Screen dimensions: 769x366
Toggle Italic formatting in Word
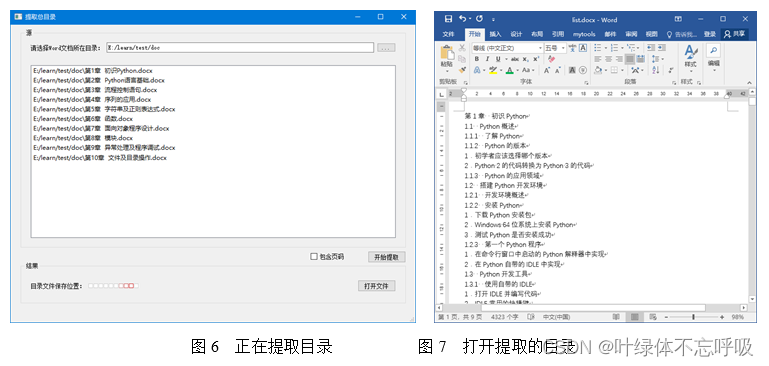point(487,59)
